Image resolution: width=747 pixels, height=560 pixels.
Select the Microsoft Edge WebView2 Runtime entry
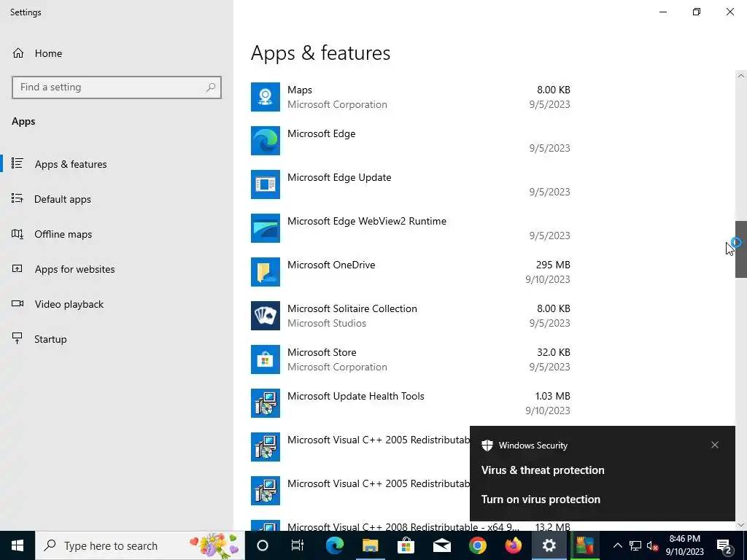[367, 221]
